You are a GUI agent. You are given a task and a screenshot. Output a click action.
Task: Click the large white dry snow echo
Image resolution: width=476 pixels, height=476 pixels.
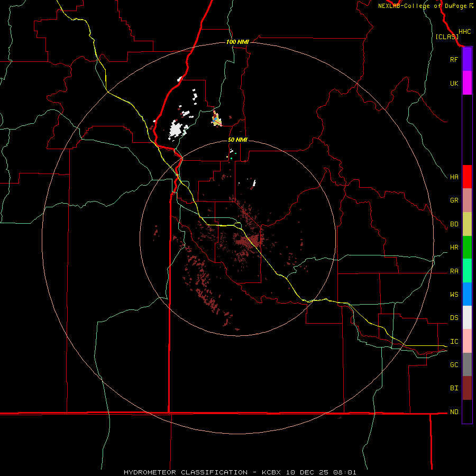176,130
